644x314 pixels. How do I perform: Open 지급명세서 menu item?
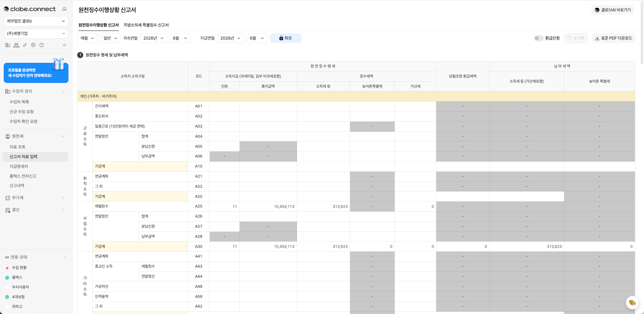(x=35, y=166)
